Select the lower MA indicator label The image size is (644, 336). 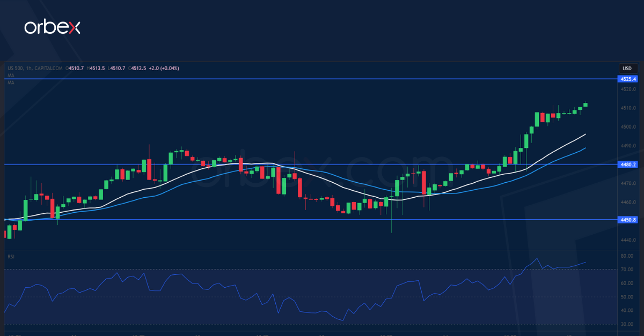click(x=10, y=83)
